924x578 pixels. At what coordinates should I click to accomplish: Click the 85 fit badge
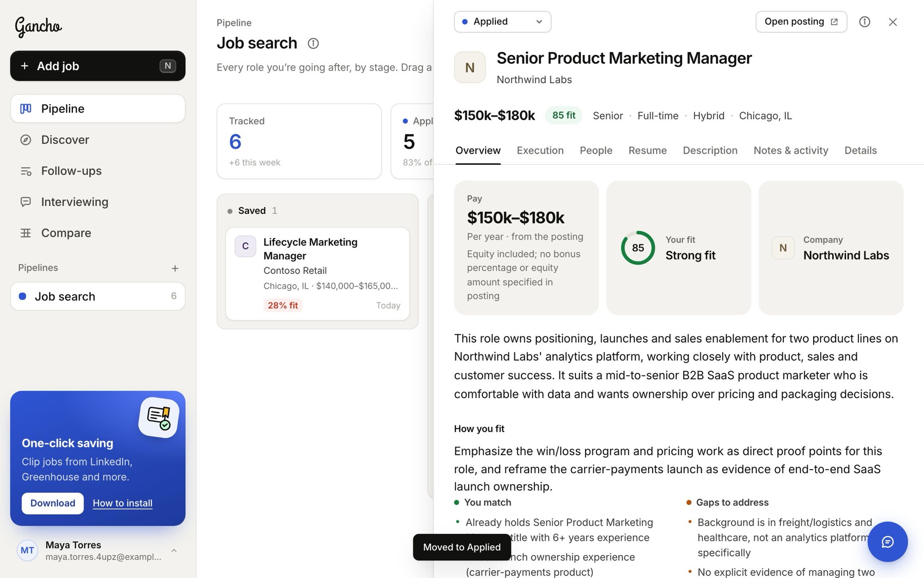coord(564,116)
